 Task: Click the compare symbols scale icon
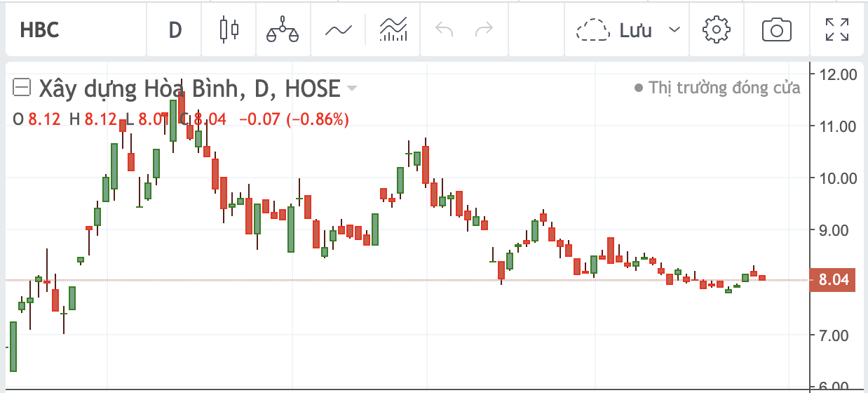(283, 30)
